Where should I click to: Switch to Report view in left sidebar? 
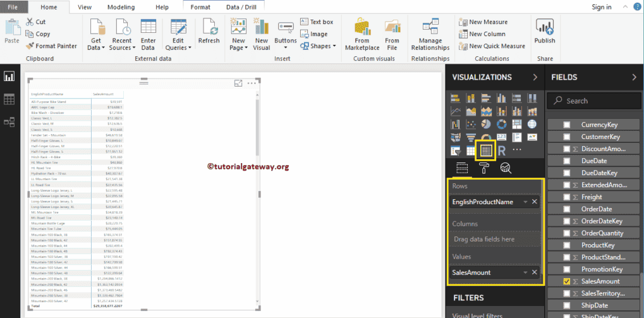click(x=9, y=76)
